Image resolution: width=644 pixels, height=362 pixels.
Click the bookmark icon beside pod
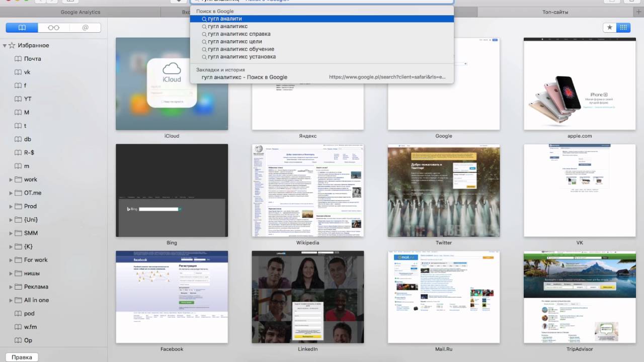tap(18, 314)
